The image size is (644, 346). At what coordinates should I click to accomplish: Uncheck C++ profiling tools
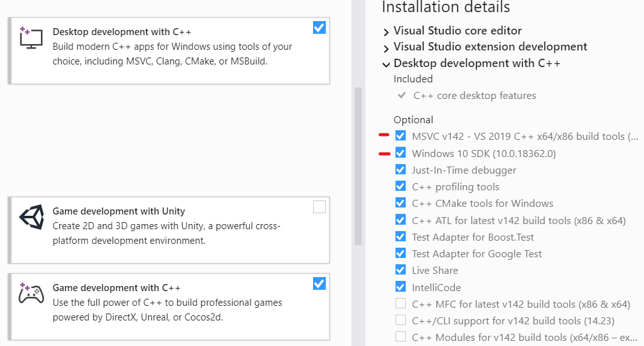[401, 186]
